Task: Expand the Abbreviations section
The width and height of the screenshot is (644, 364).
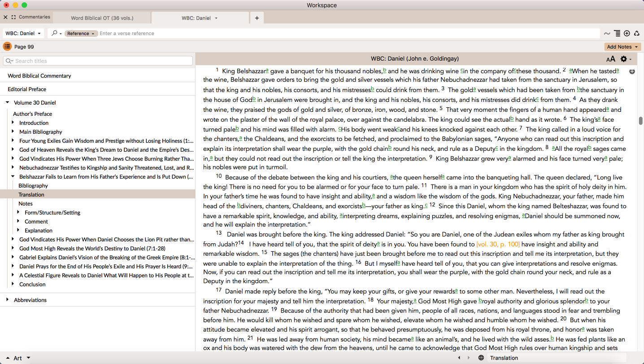Action: pyautogui.click(x=7, y=300)
